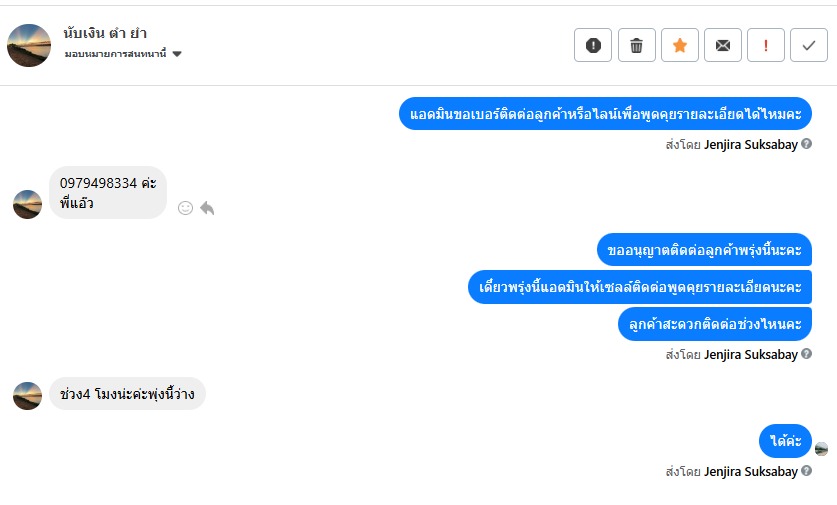Click the help icon under the three-message group

(x=807, y=354)
